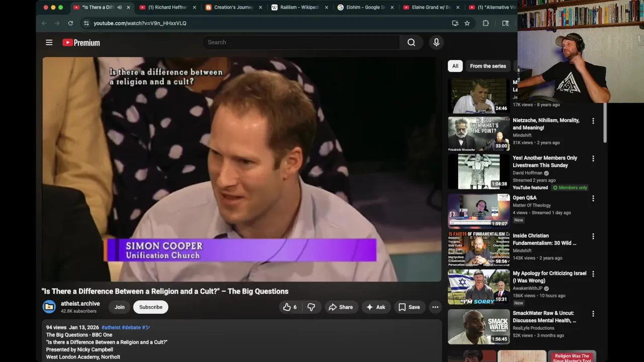
Task: Click the Subscribe button
Action: tap(150, 307)
